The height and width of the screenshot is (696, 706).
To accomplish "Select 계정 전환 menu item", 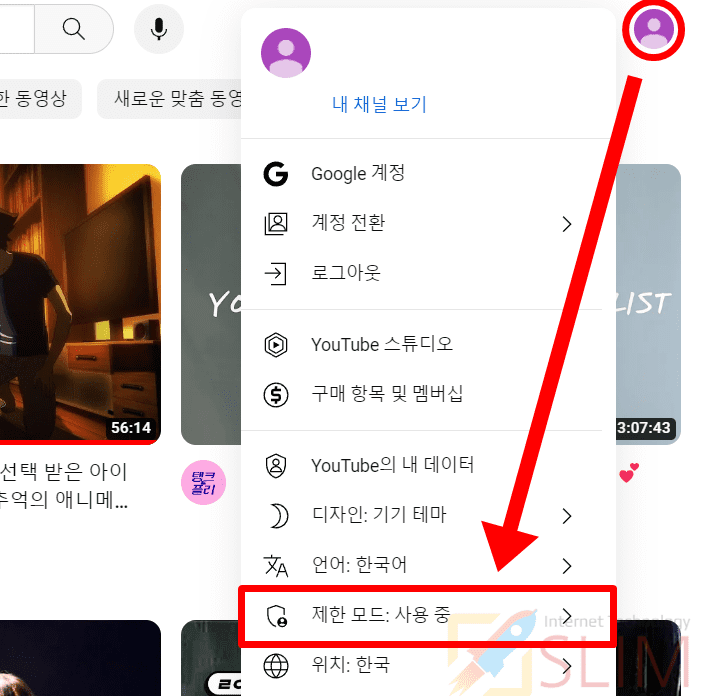I will [x=428, y=224].
